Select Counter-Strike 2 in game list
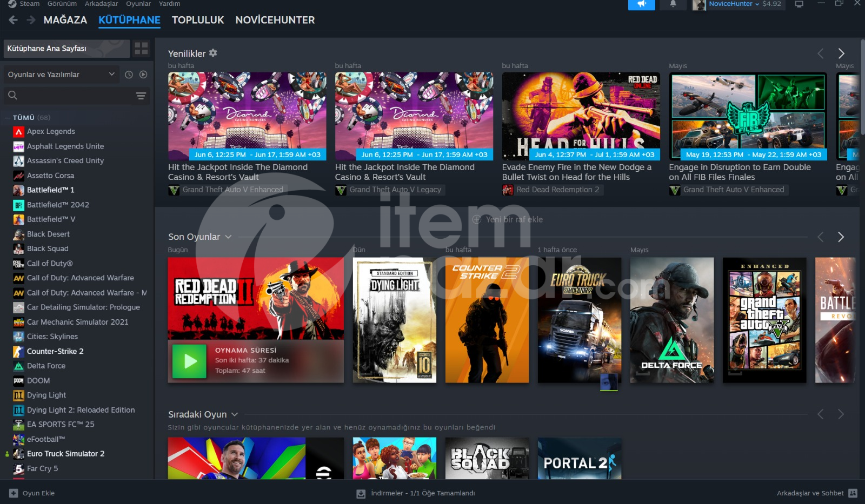Viewport: 865px width, 504px height. [55, 351]
